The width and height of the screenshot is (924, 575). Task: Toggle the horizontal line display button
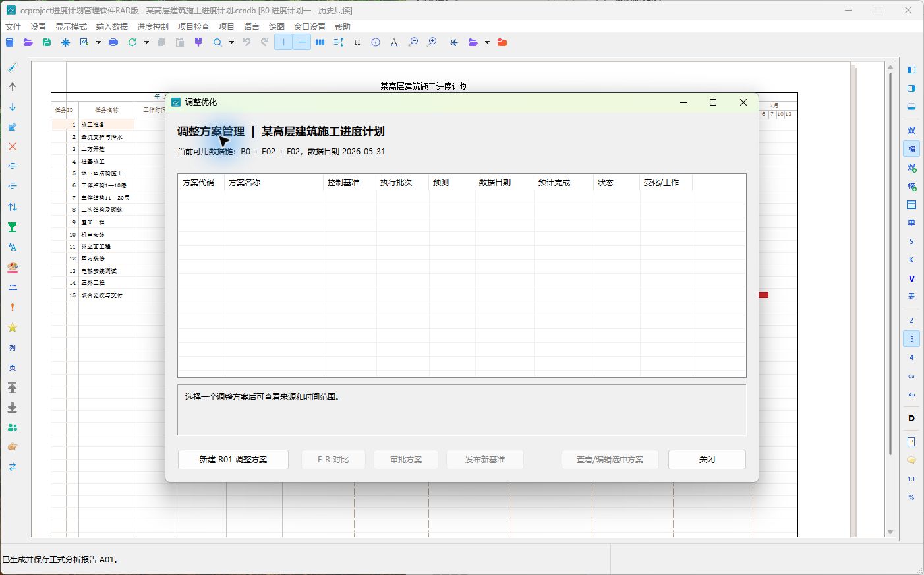click(x=302, y=42)
